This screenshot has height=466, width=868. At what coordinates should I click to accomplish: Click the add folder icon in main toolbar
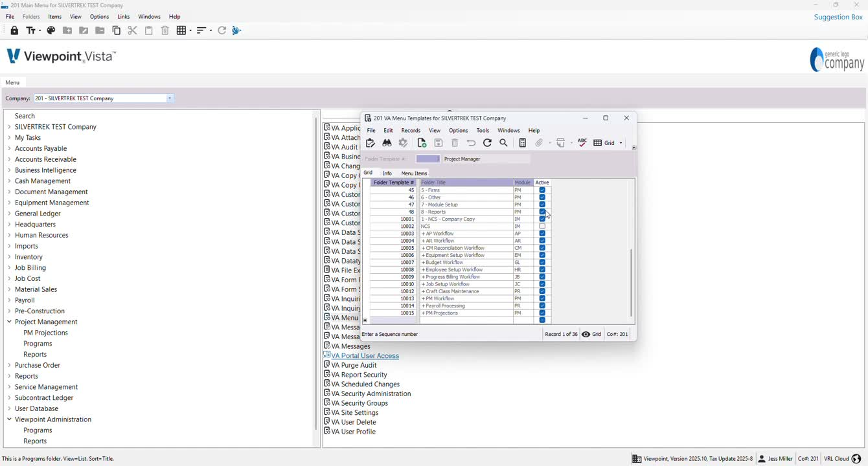pyautogui.click(x=67, y=30)
